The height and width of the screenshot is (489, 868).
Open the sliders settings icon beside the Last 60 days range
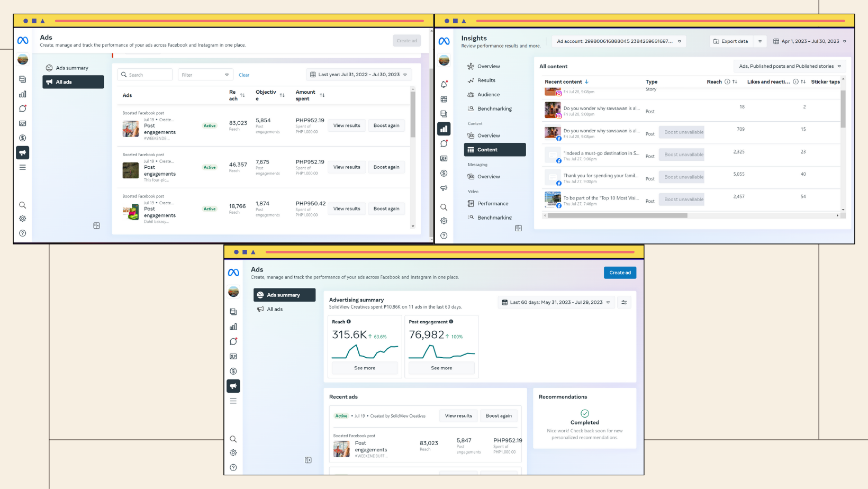tap(624, 302)
